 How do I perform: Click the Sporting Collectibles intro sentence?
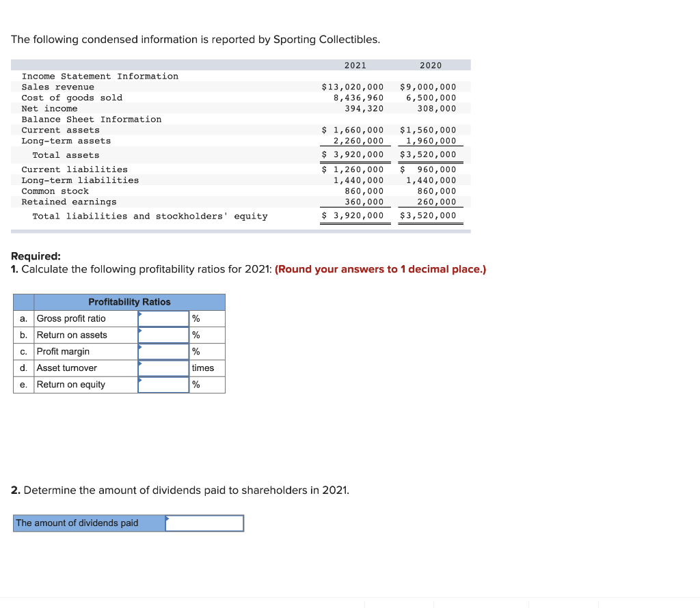coord(196,40)
